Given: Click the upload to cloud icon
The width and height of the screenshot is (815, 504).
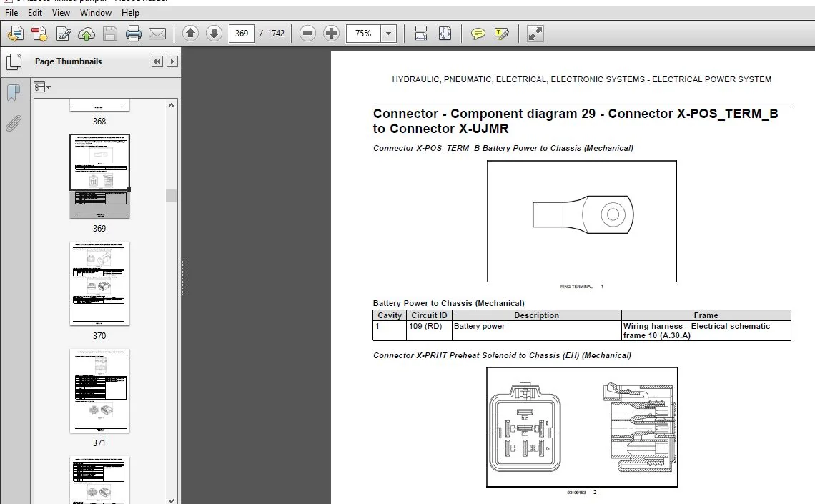Looking at the screenshot, I should (x=87, y=34).
